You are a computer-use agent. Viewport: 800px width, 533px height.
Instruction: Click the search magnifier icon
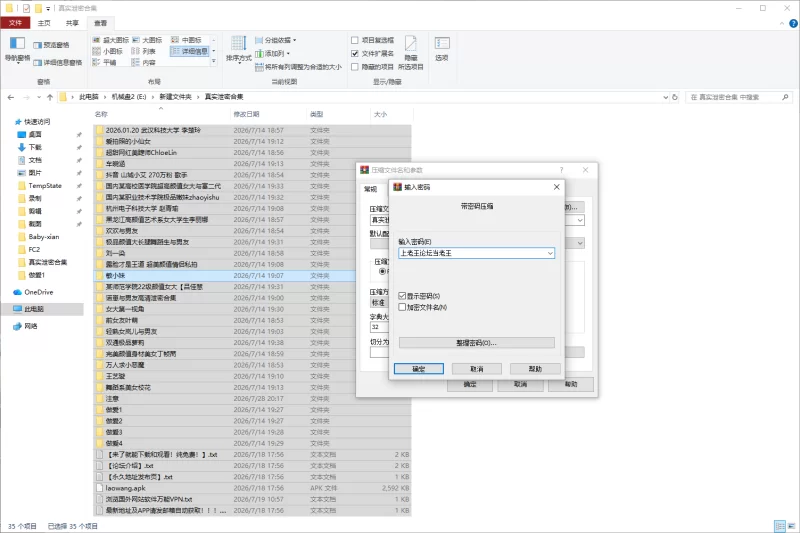(785, 97)
